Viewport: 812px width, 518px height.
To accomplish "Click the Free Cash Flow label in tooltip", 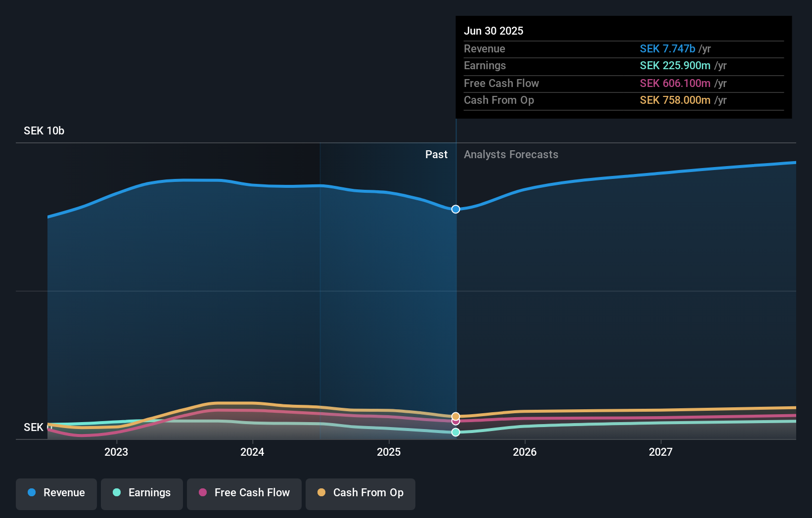I will [501, 83].
